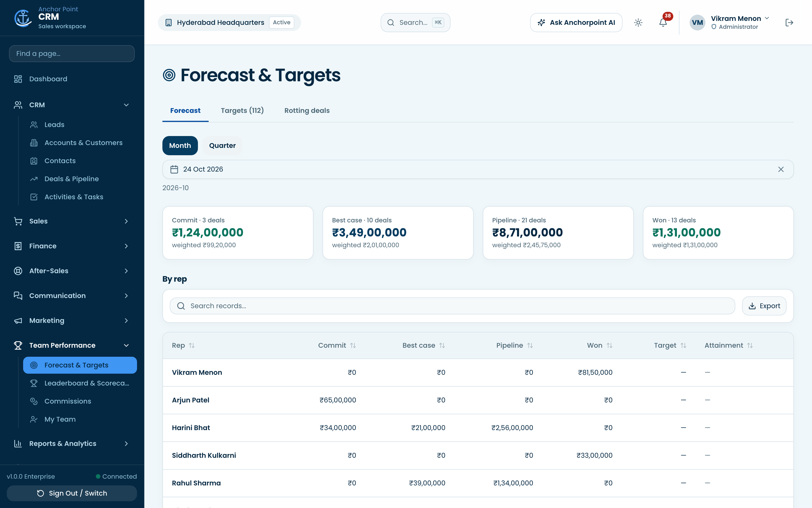Open My Team page
The image size is (812, 508).
(80, 419)
